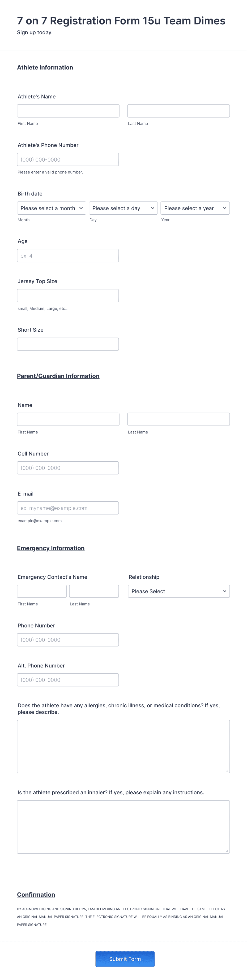
Task: Click the Short Size input field
Action: (68, 344)
